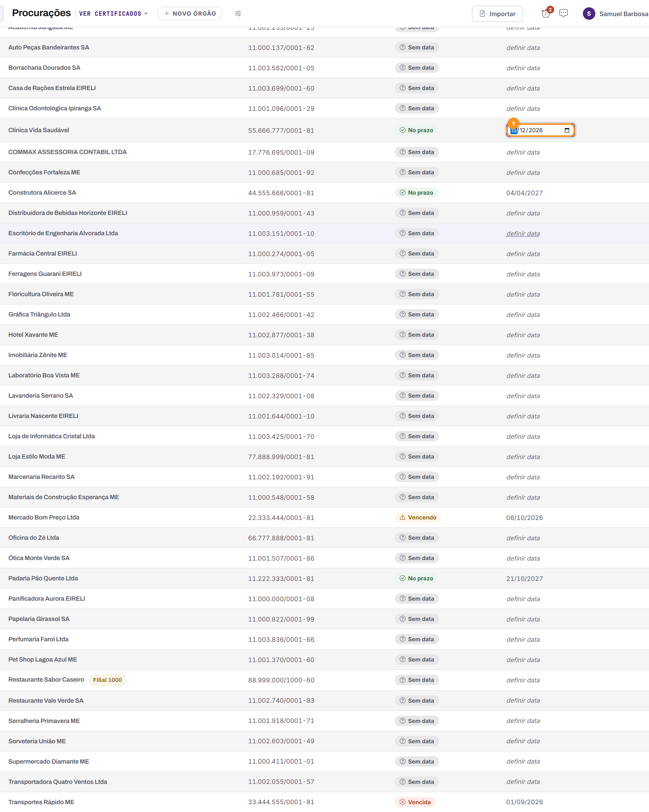Click No prazo badge of Padaria Pão Quente
Viewport: 649px width, 812px height.
(x=416, y=579)
